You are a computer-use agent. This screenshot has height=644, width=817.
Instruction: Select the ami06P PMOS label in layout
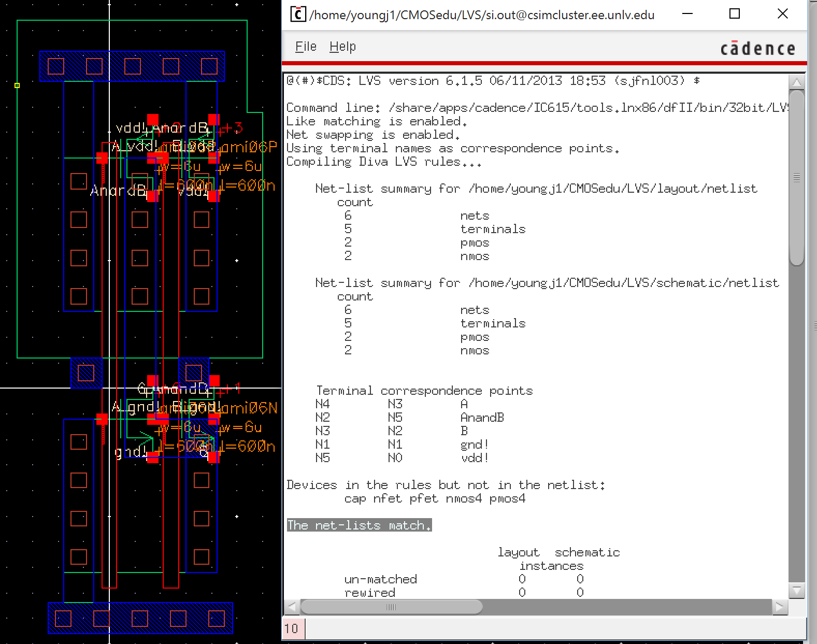tap(249, 148)
